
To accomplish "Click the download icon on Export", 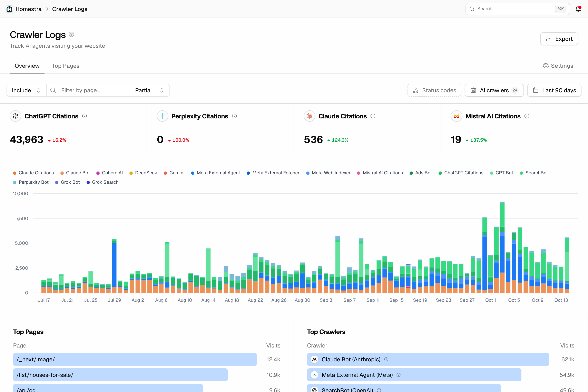I will pyautogui.click(x=549, y=39).
